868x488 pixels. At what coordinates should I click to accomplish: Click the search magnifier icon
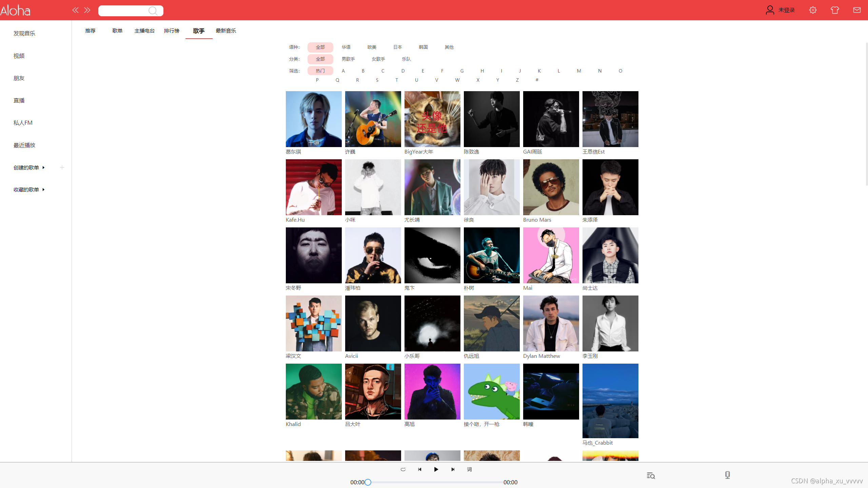coord(153,11)
